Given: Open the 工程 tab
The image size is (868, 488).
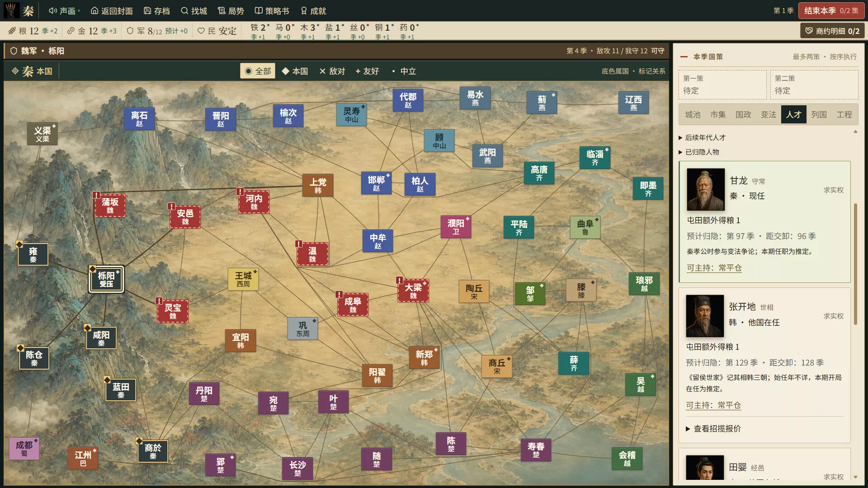Looking at the screenshot, I should 844,115.
